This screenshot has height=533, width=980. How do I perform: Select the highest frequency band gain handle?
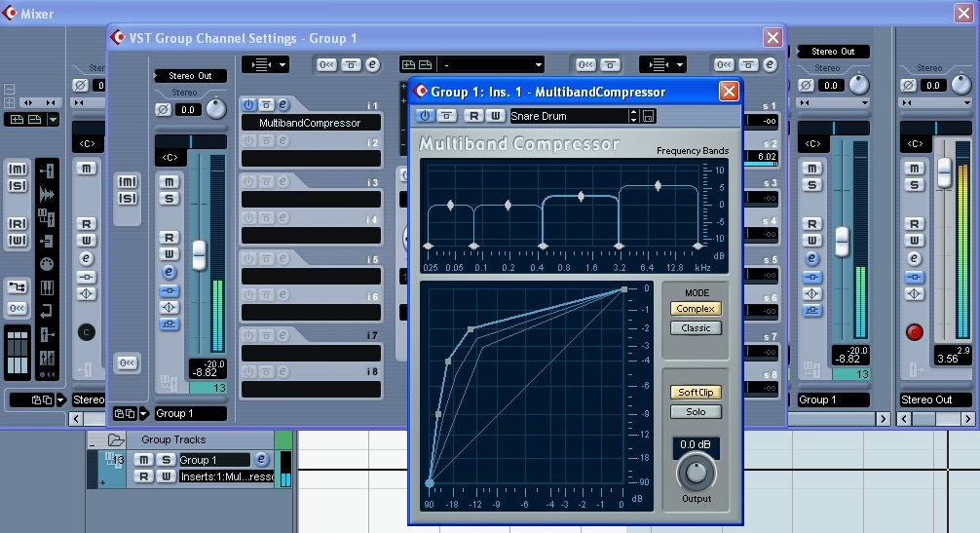tap(658, 185)
